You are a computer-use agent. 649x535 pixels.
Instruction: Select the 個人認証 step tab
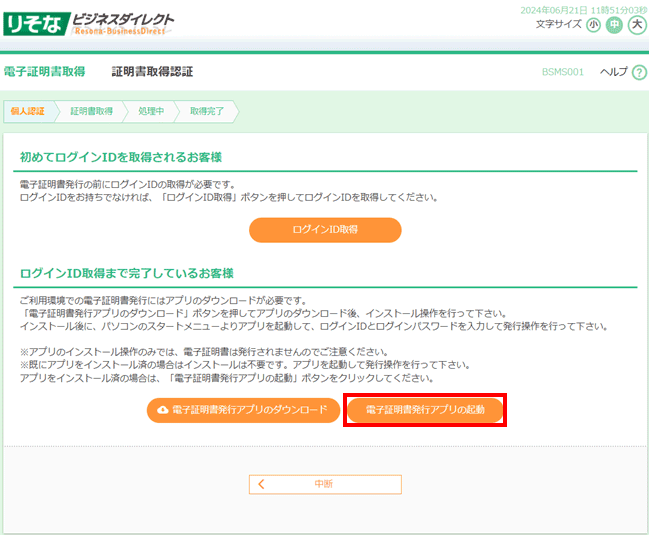click(x=27, y=111)
